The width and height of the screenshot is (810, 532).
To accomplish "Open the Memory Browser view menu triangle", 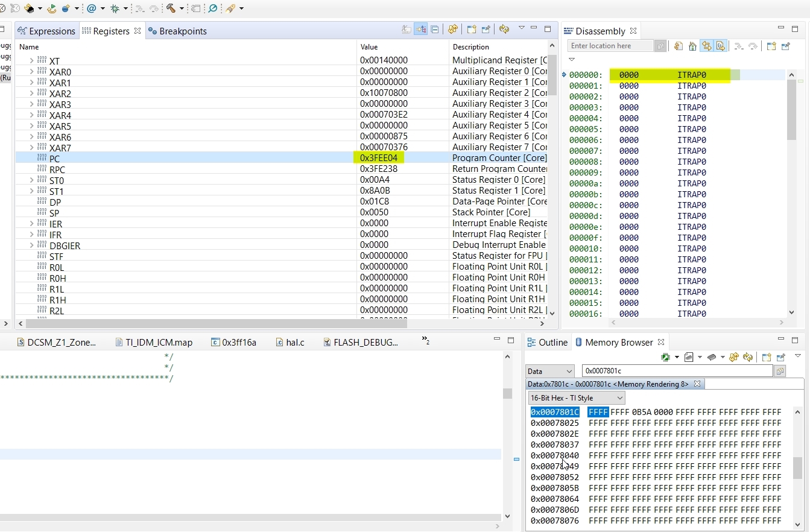I will point(798,356).
